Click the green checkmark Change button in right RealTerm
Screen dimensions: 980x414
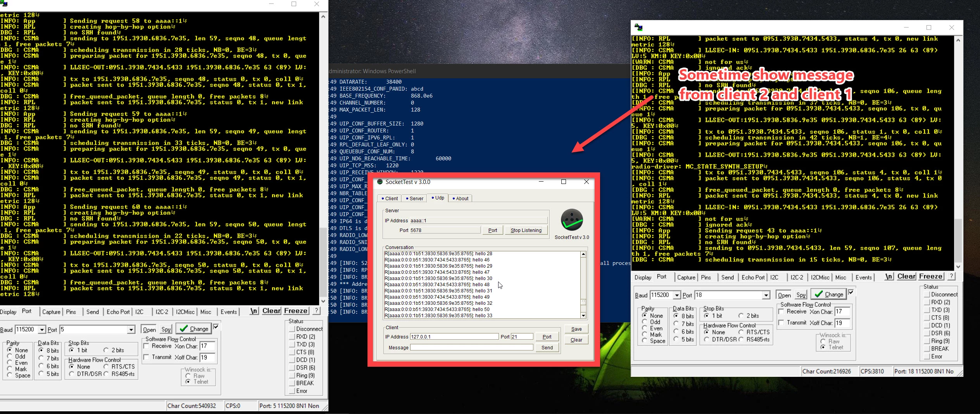coord(829,294)
